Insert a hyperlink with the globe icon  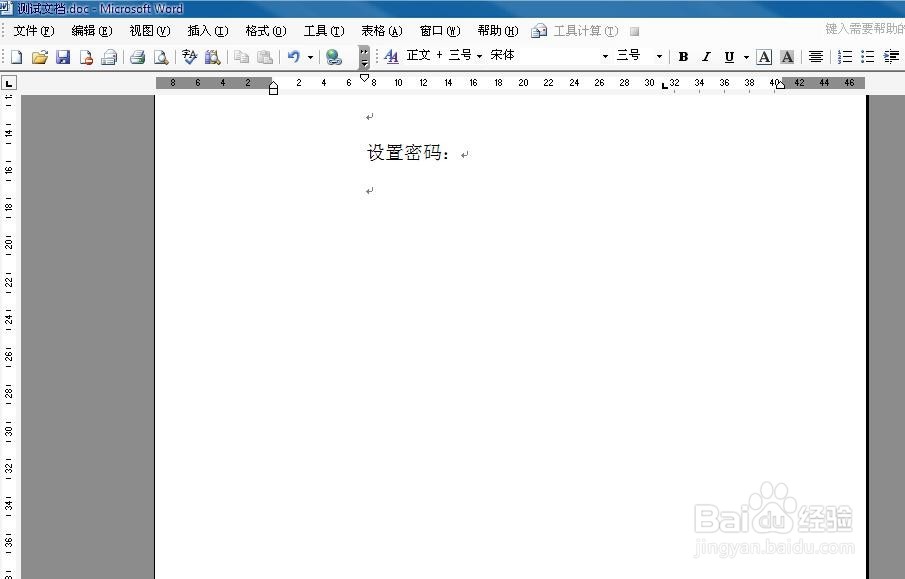point(334,57)
